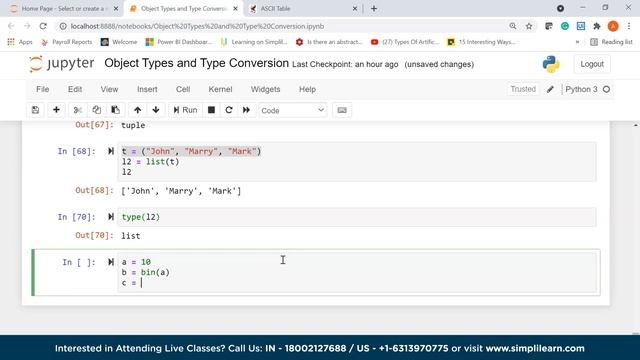Paste cells below icon in the toolbar
Viewport: 640px width, 360px height.
116,110
